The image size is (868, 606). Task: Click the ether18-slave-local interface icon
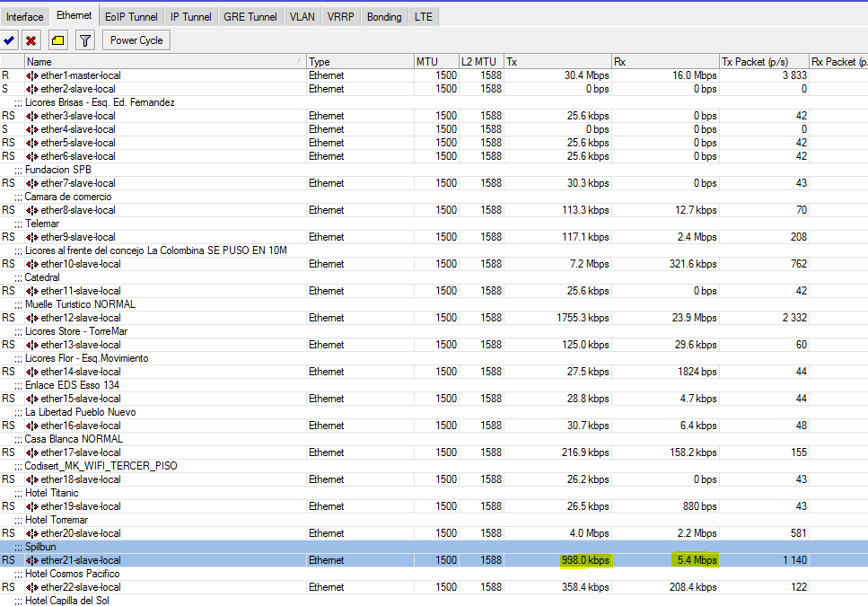pyautogui.click(x=32, y=479)
